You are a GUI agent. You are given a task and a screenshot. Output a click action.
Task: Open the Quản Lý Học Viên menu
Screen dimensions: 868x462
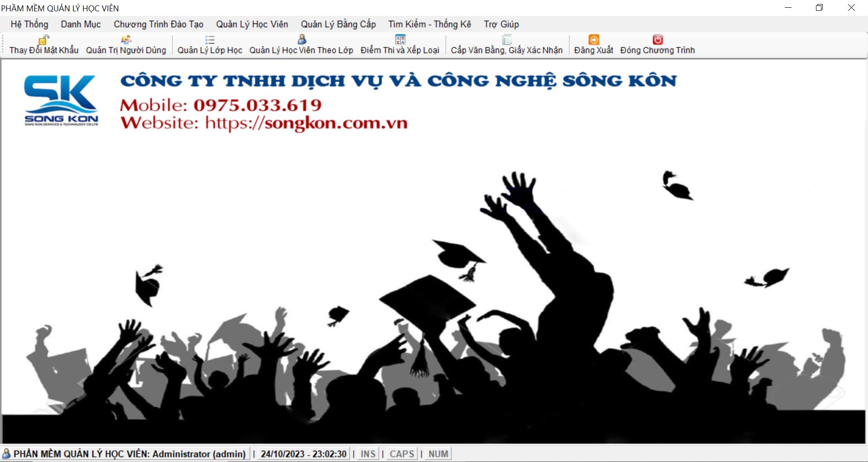click(252, 24)
